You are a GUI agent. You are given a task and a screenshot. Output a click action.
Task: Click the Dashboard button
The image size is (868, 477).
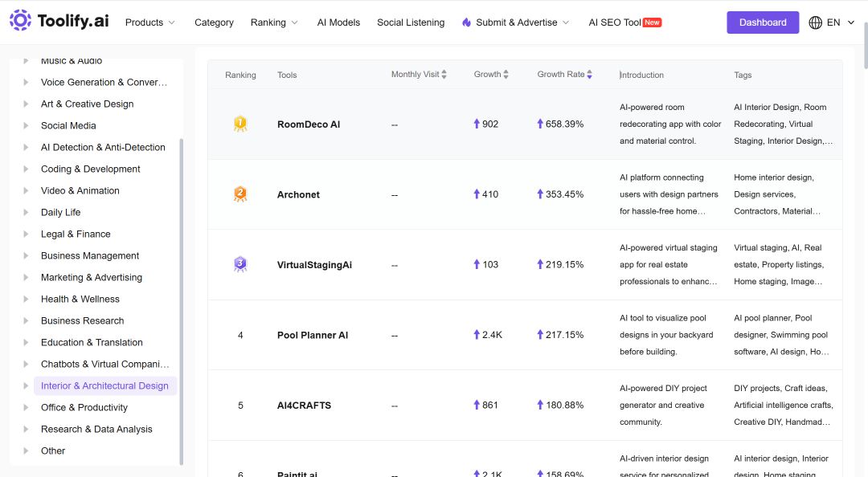(763, 22)
